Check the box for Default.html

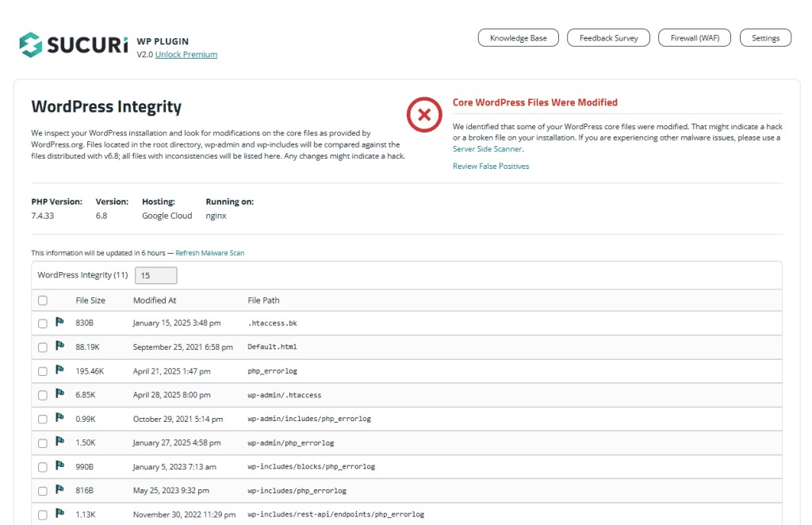point(43,347)
